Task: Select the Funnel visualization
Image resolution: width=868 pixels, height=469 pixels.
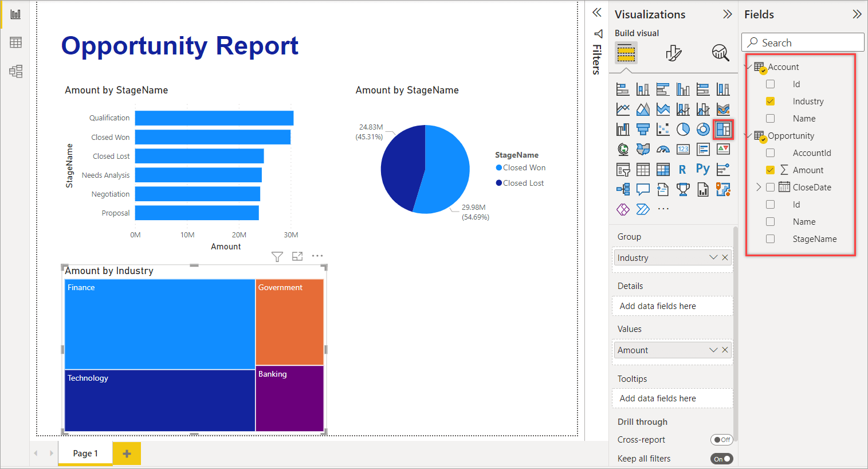Action: pos(643,129)
